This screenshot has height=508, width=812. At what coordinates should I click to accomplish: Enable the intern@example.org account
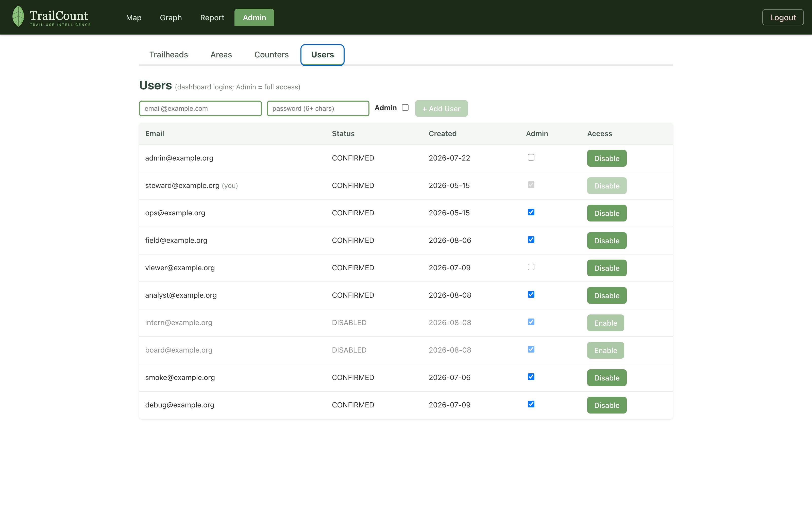point(605,323)
